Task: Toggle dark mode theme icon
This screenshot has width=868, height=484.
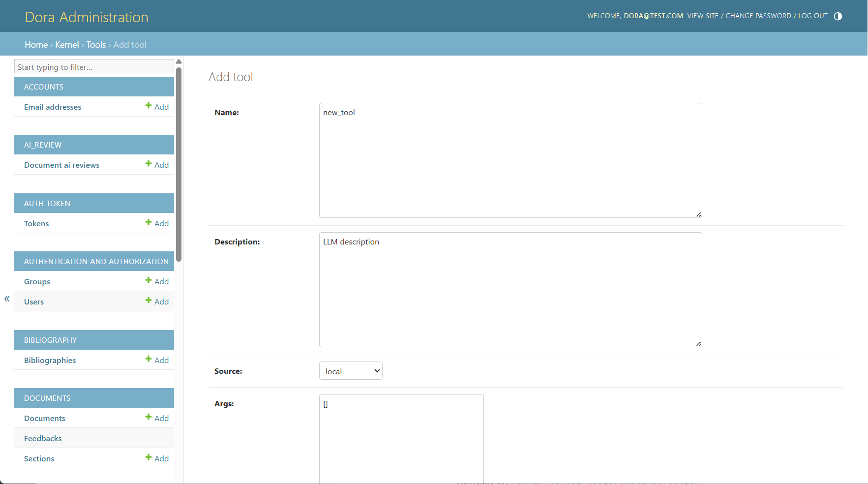Action: coord(838,16)
